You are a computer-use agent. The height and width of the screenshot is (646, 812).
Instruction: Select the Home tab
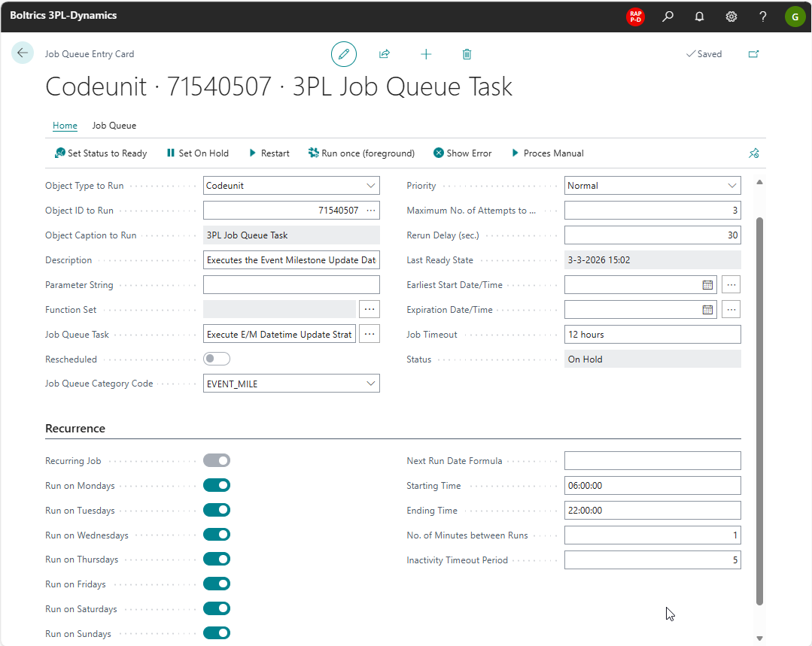(x=65, y=126)
